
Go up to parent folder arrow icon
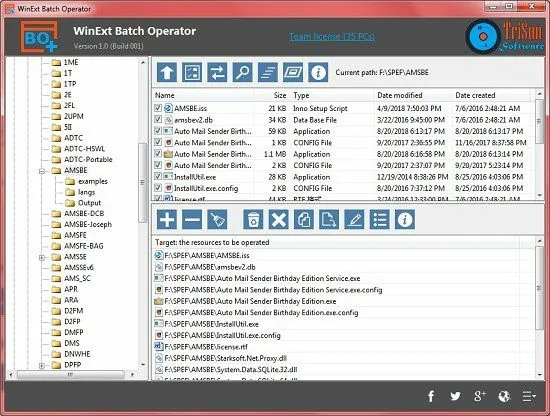point(167,72)
